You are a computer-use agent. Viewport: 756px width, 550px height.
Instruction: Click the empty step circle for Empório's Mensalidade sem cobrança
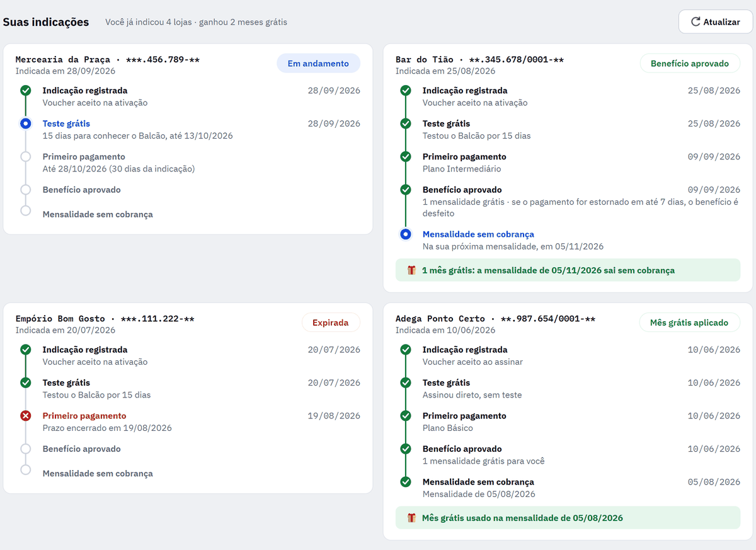pos(25,469)
